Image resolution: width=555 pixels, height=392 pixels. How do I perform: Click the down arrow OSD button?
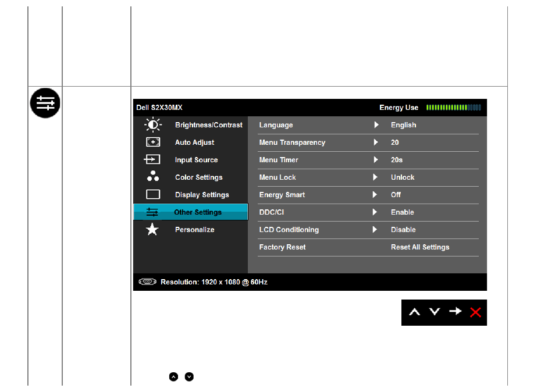click(x=435, y=312)
